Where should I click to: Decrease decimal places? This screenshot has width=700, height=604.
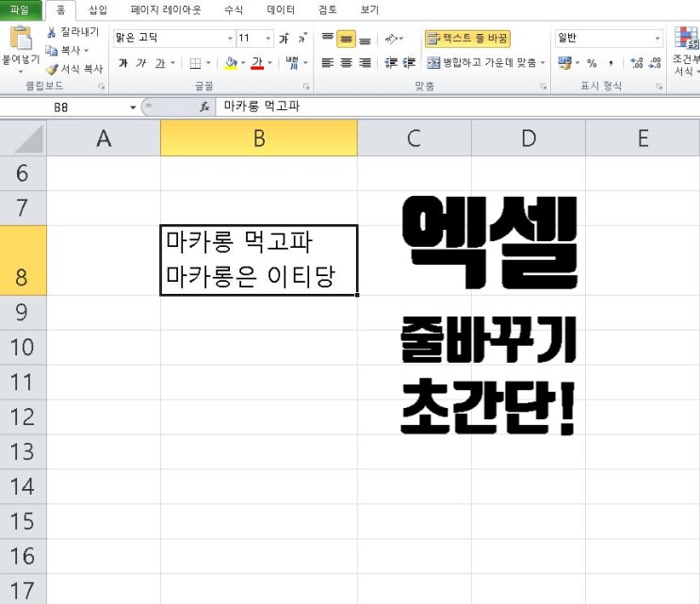[655, 63]
